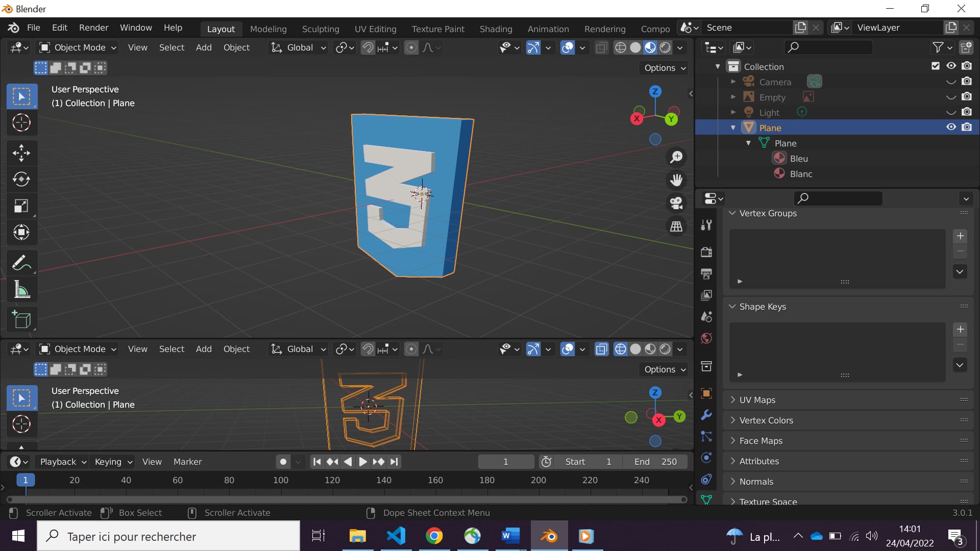Open the Object Mode dropdown
Screen dimensions: 980x551
click(77, 47)
